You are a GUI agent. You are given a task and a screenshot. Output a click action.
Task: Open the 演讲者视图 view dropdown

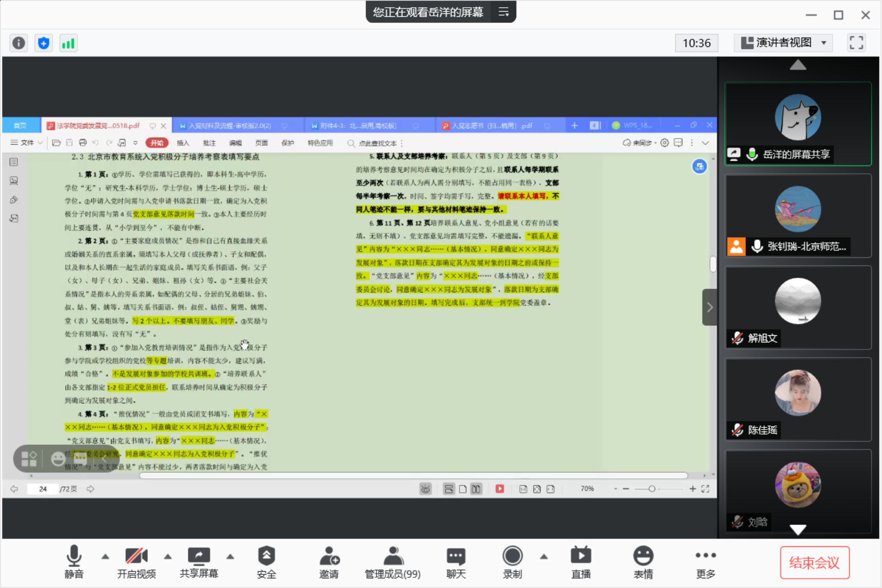[x=783, y=43]
